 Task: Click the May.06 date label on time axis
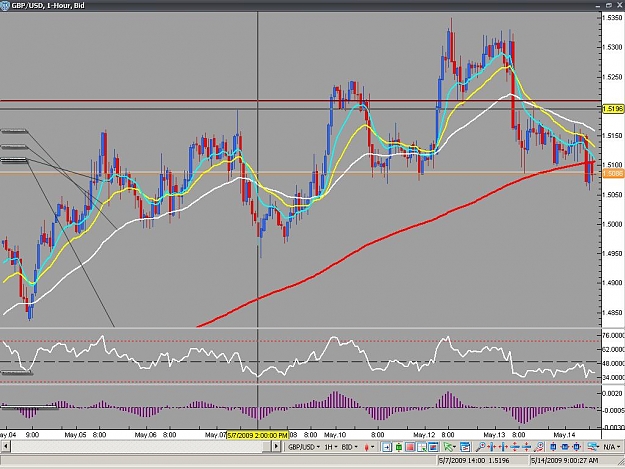(x=145, y=435)
